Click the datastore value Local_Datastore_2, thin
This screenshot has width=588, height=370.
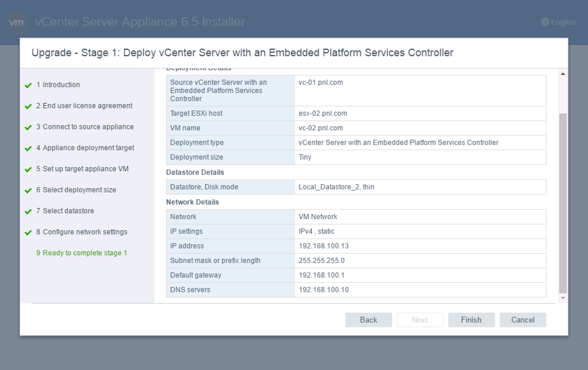(336, 186)
